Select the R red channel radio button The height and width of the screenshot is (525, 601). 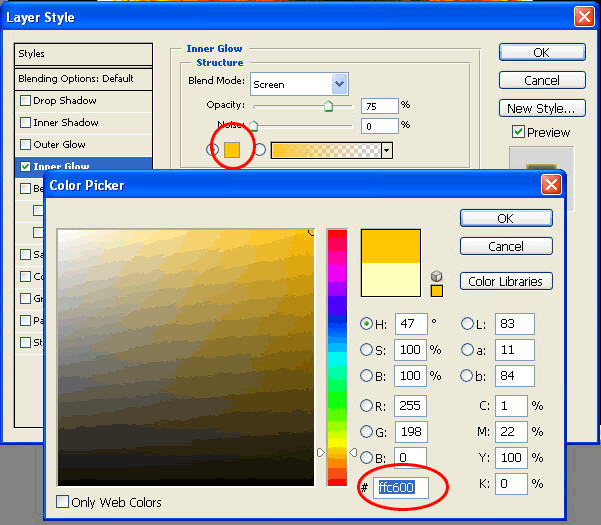coord(366,407)
